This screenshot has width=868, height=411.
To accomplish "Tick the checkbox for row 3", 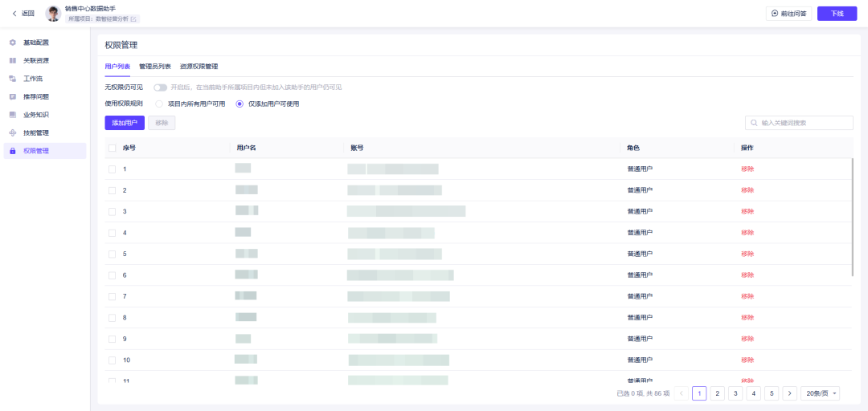I will click(x=113, y=211).
